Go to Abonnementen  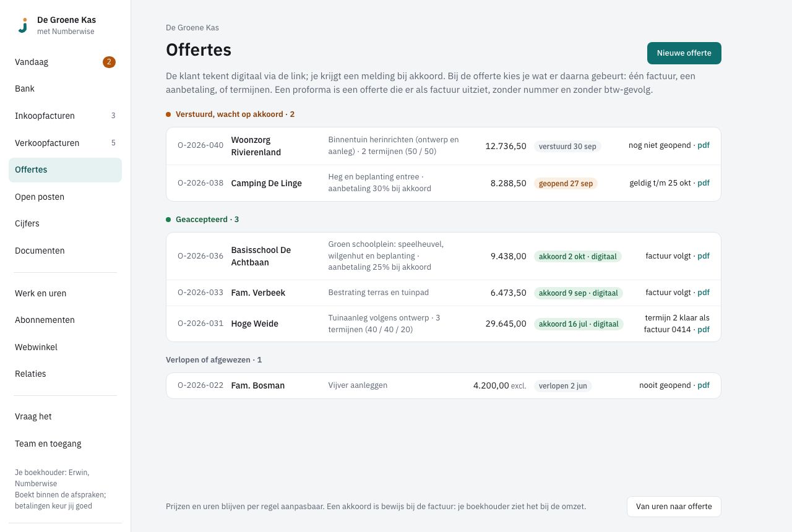tap(65, 320)
